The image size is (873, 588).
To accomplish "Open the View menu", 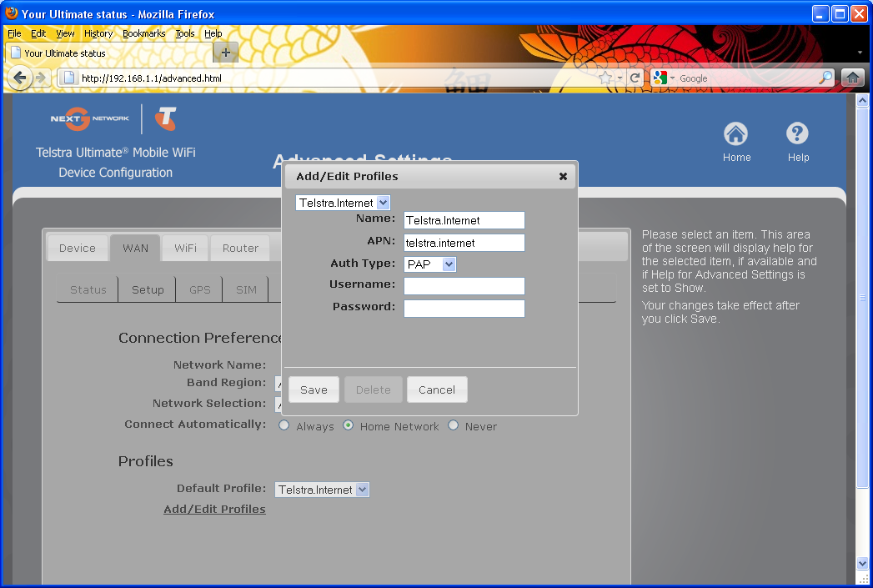I will click(x=65, y=33).
